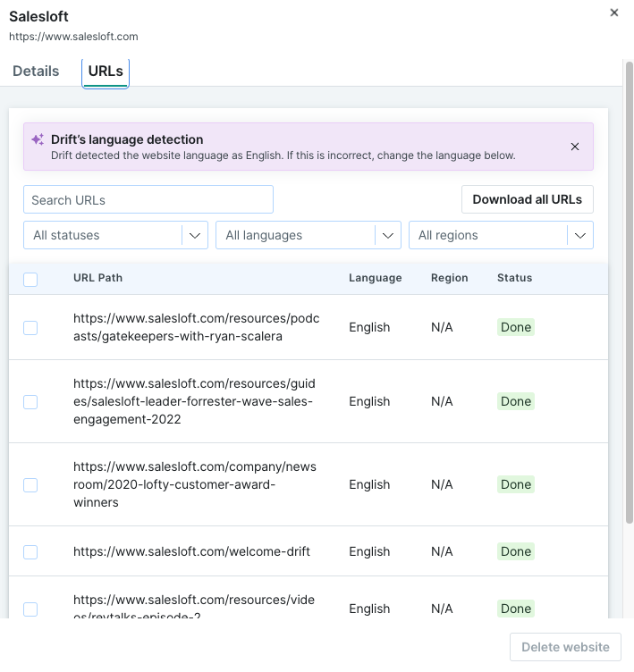
Task: Check the revtalks-episode row checkbox
Action: pos(30,609)
